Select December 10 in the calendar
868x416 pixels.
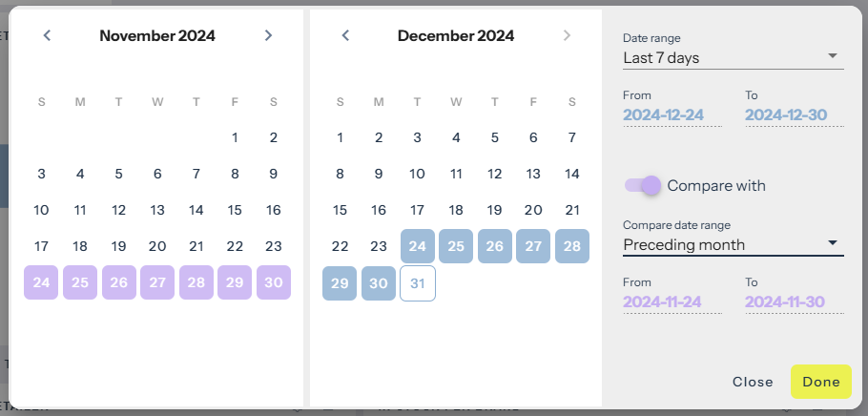click(x=417, y=174)
